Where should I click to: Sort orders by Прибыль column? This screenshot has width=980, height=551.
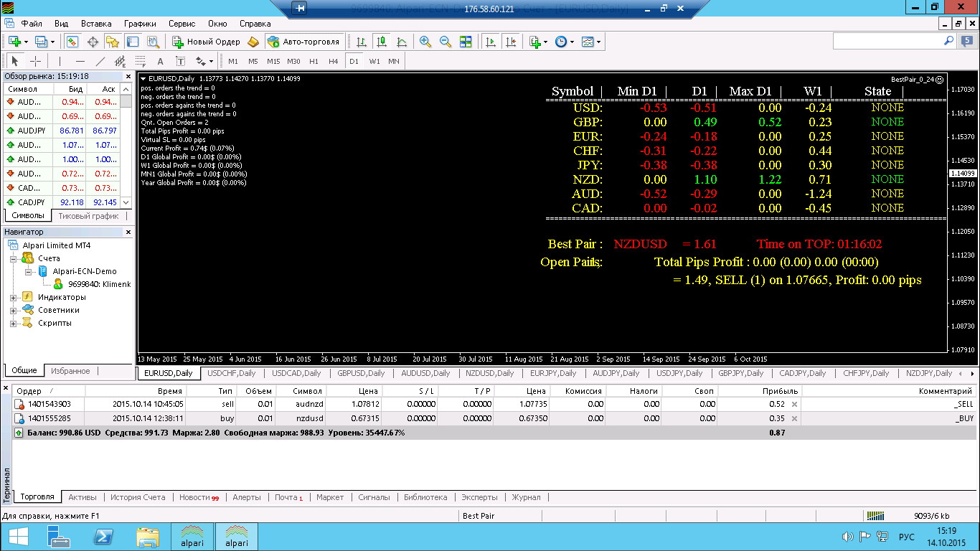(x=759, y=391)
